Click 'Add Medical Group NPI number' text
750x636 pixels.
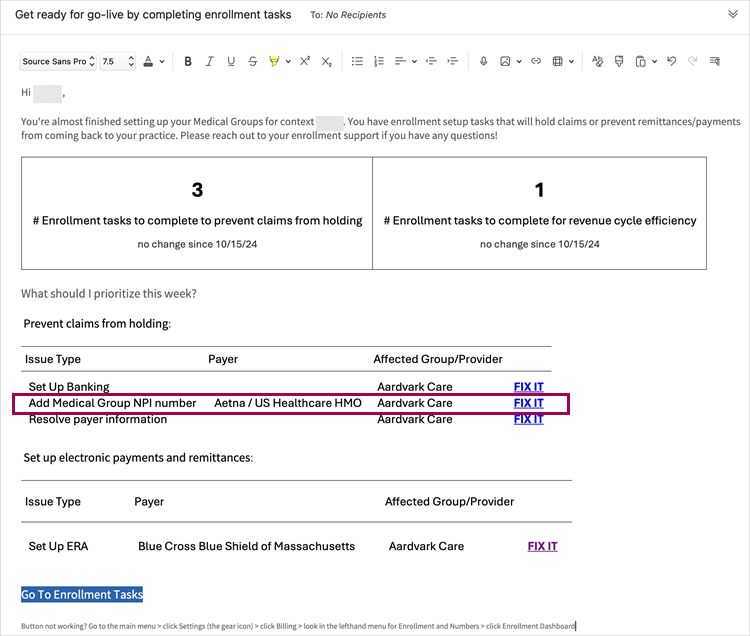coord(112,403)
